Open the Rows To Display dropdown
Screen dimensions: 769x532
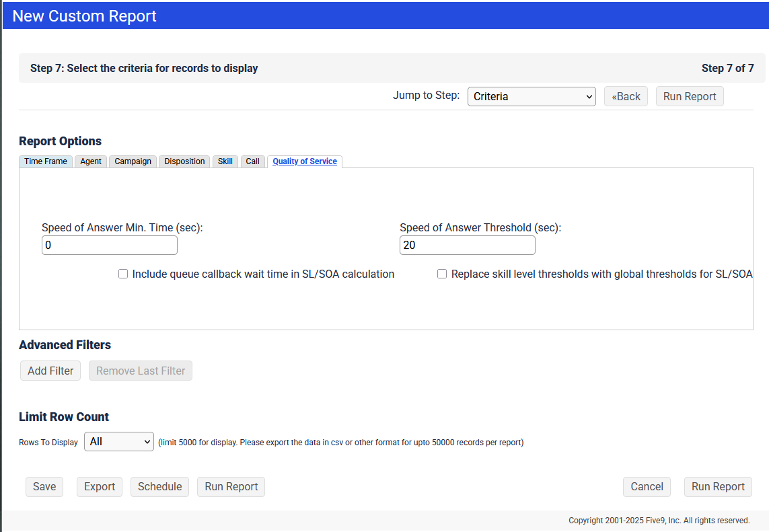click(x=119, y=442)
